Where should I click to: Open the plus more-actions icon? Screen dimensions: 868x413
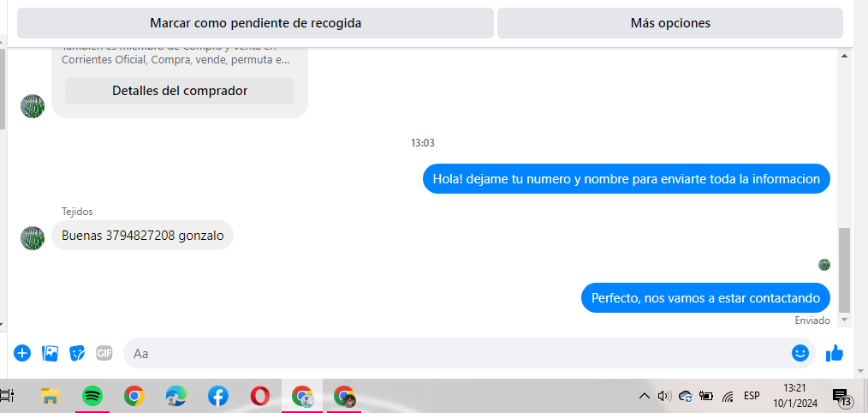click(22, 353)
